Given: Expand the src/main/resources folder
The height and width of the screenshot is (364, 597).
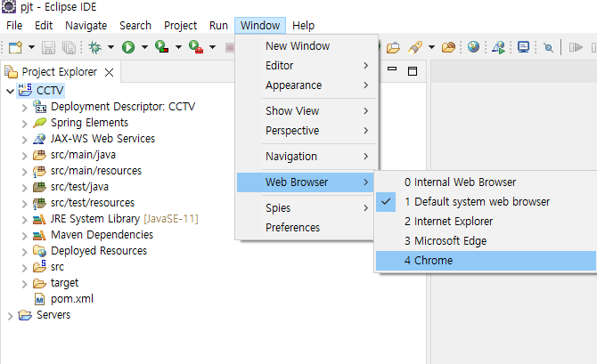Looking at the screenshot, I should [x=24, y=172].
